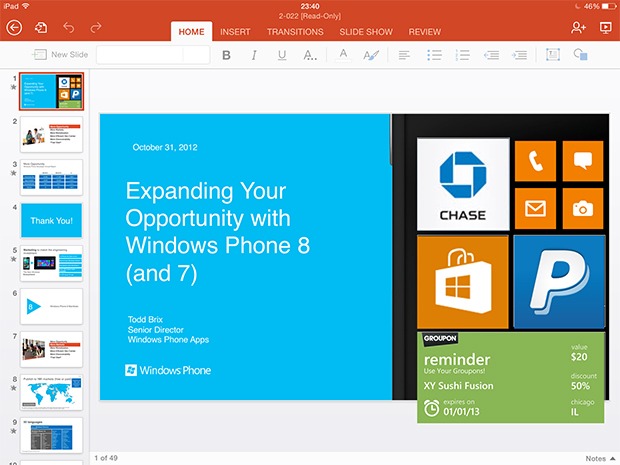
Task: Expand the font formatting options menu
Action: point(310,55)
